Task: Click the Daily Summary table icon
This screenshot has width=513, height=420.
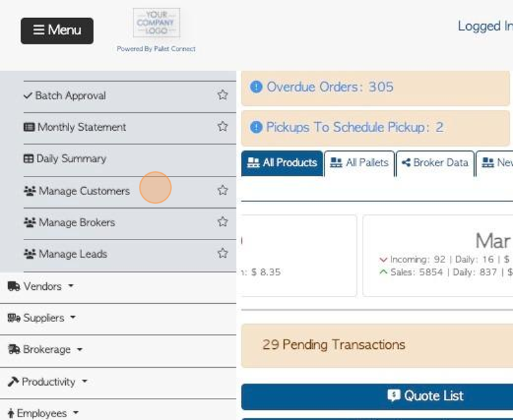Action: [x=28, y=159]
